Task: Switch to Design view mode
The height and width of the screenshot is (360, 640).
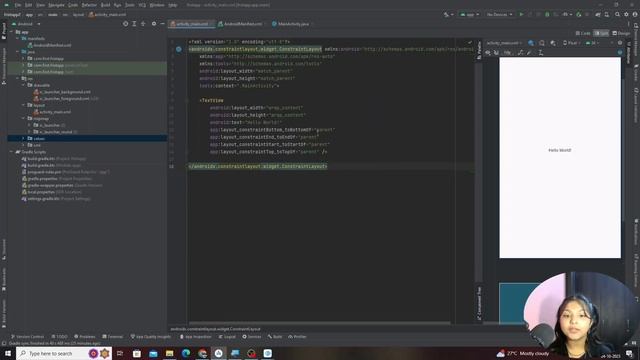Action: (x=621, y=33)
